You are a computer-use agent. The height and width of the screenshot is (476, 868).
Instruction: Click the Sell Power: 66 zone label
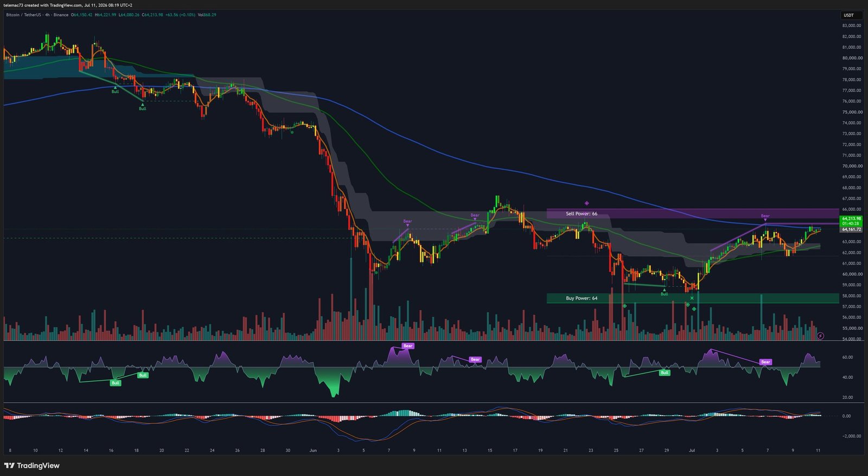tap(582, 214)
